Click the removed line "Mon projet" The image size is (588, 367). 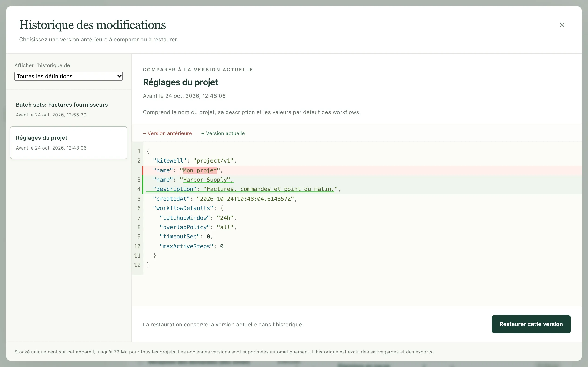(x=362, y=170)
